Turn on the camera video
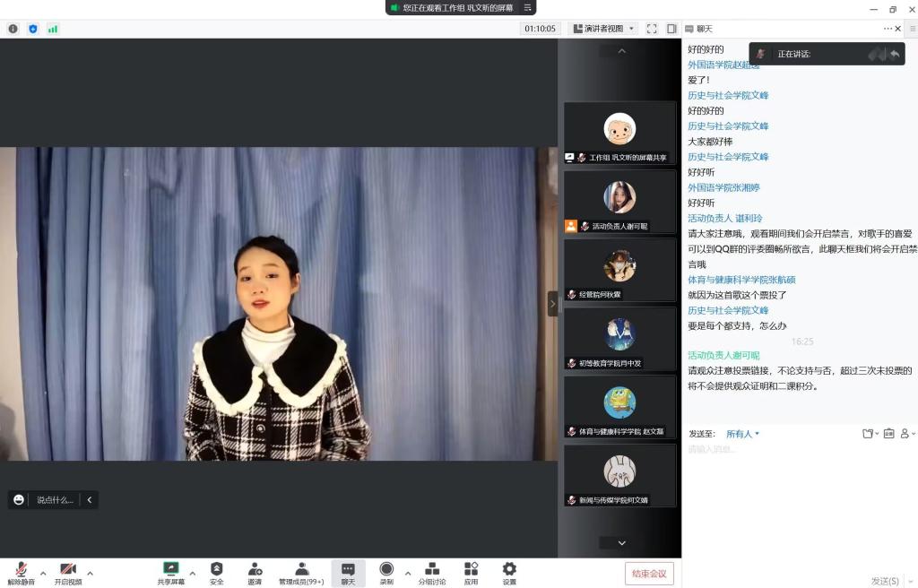This screenshot has height=588, width=918. click(67, 573)
